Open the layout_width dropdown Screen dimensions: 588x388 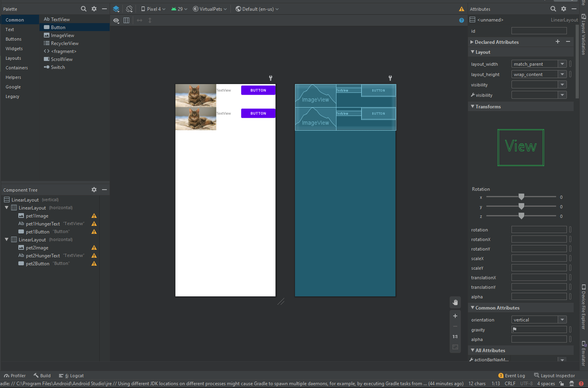[x=562, y=64]
